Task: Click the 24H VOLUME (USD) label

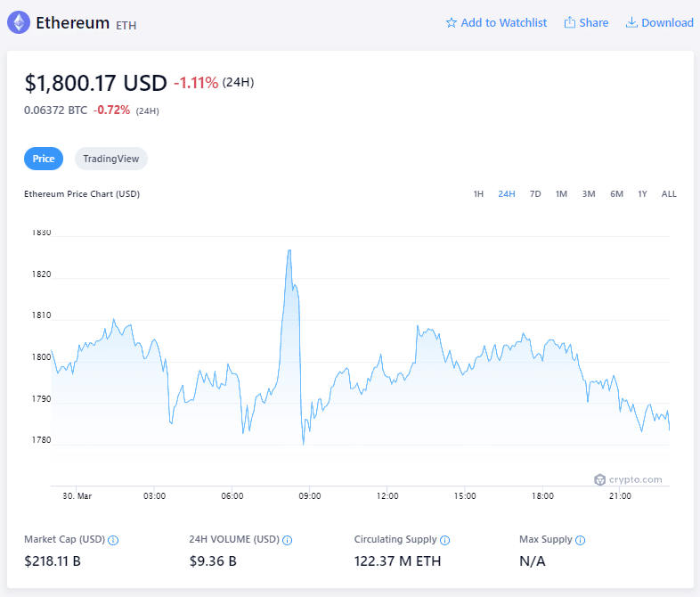Action: coord(234,539)
